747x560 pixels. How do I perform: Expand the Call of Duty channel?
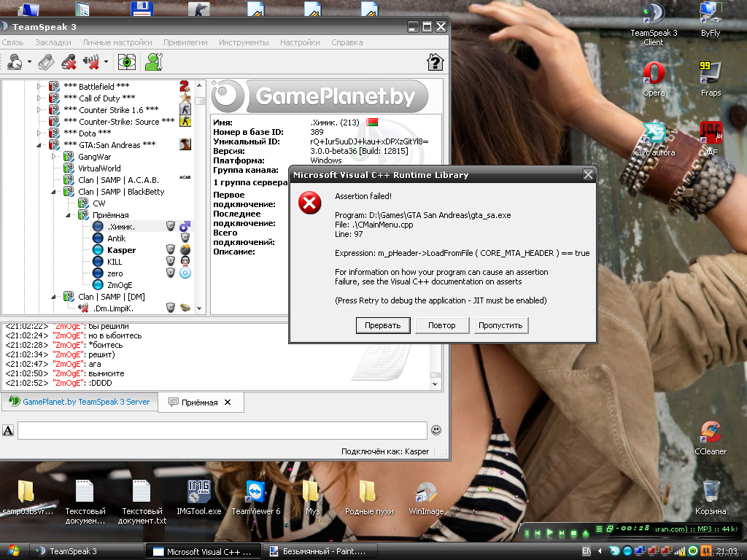point(39,98)
